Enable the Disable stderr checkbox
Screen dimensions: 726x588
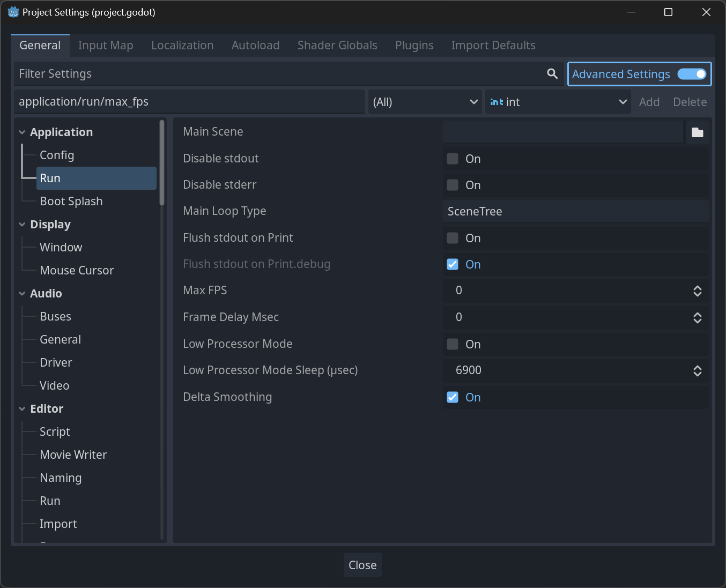tap(453, 185)
